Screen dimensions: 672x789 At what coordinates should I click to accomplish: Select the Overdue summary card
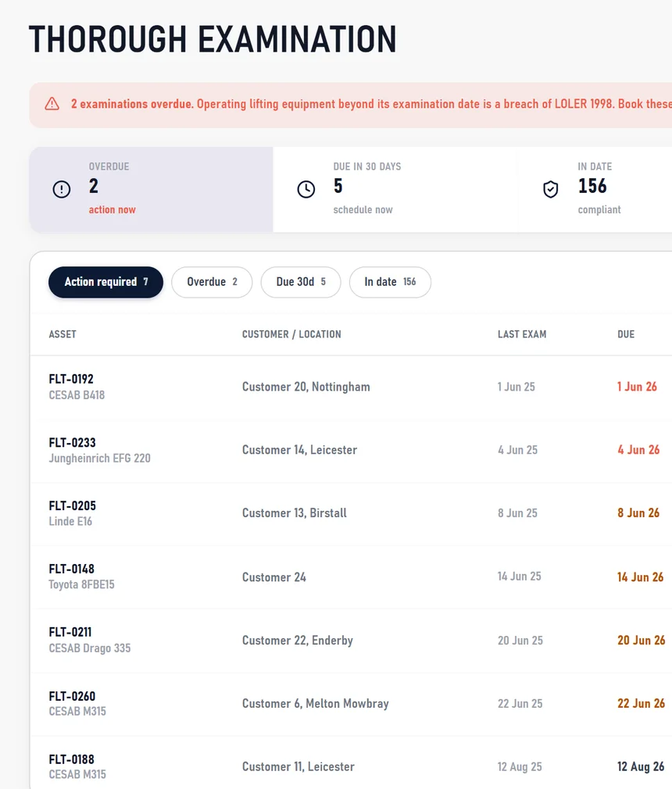click(151, 189)
